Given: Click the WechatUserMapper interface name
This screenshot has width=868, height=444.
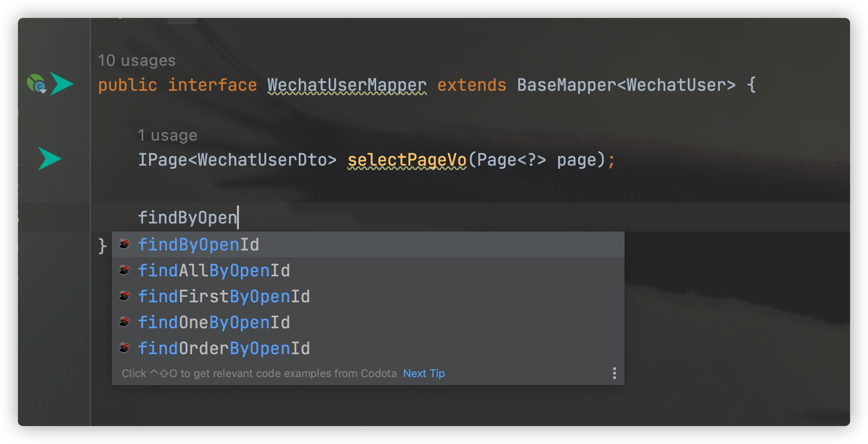Looking at the screenshot, I should pos(347,85).
